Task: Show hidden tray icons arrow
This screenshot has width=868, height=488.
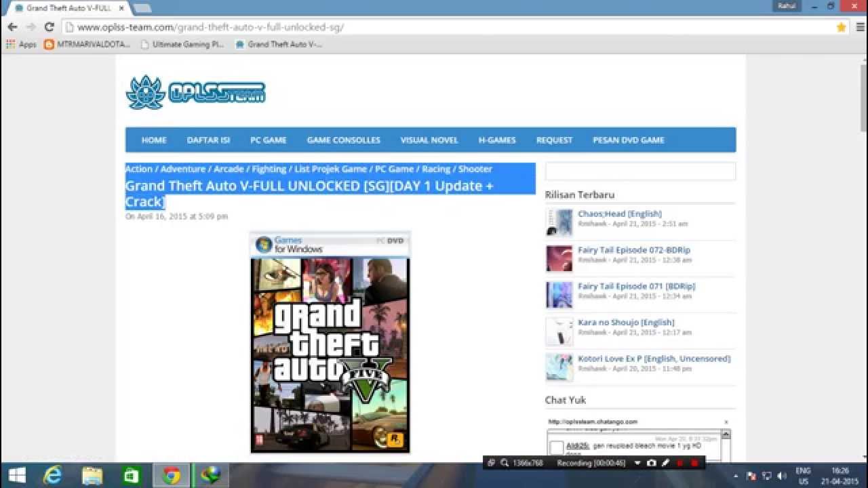Action: click(x=736, y=476)
